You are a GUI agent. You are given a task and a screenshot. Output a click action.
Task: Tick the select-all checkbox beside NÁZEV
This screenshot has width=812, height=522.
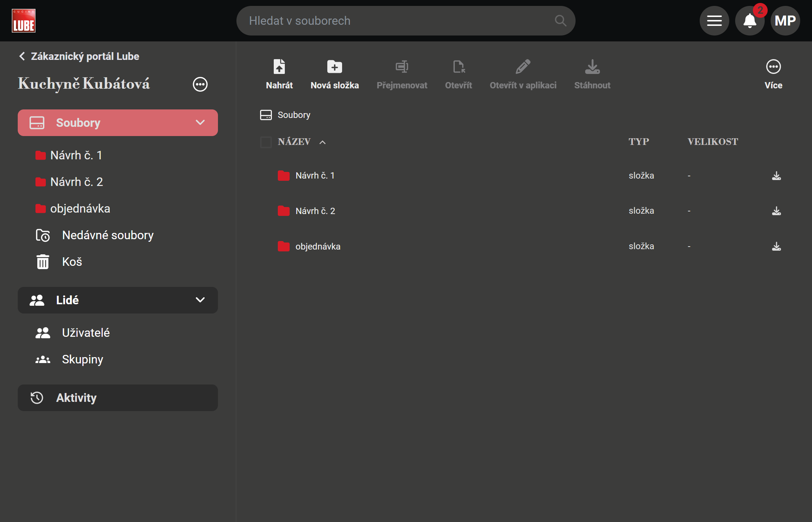point(266,142)
